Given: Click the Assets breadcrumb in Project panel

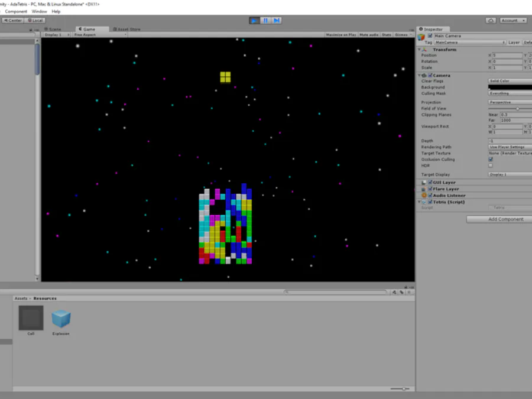Looking at the screenshot, I should click(x=21, y=299).
